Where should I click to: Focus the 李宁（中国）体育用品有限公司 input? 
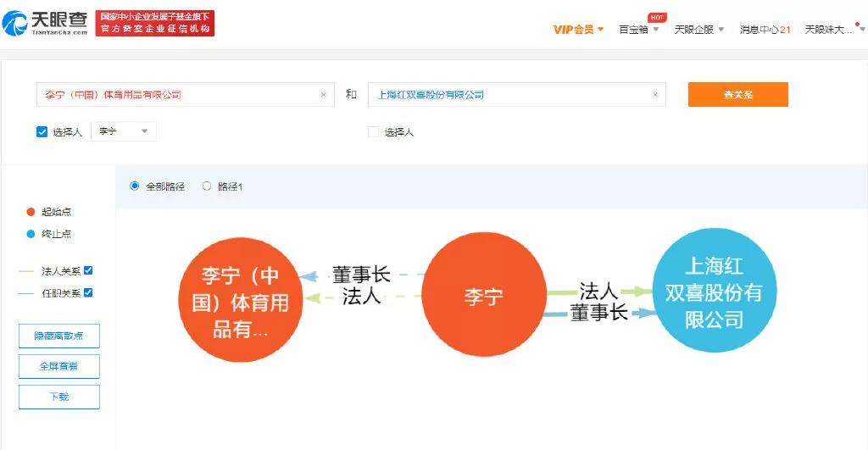click(186, 95)
